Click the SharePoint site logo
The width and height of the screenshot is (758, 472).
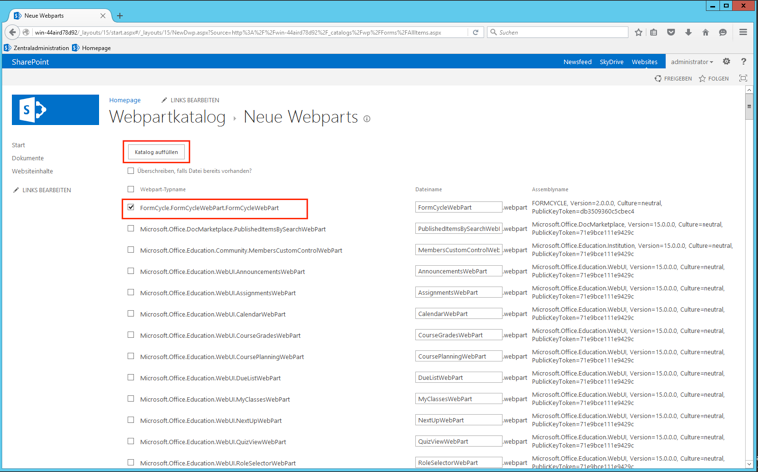[55, 110]
